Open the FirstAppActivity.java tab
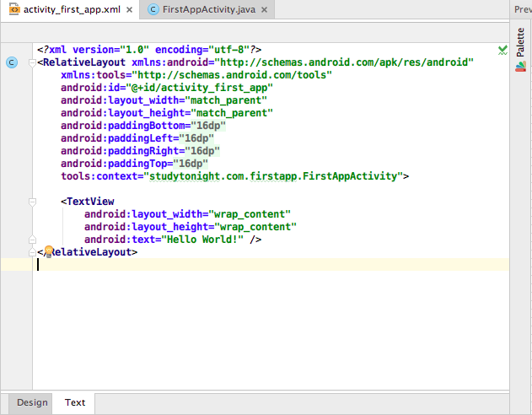Screen dimensions: 532x415 [x=208, y=9]
